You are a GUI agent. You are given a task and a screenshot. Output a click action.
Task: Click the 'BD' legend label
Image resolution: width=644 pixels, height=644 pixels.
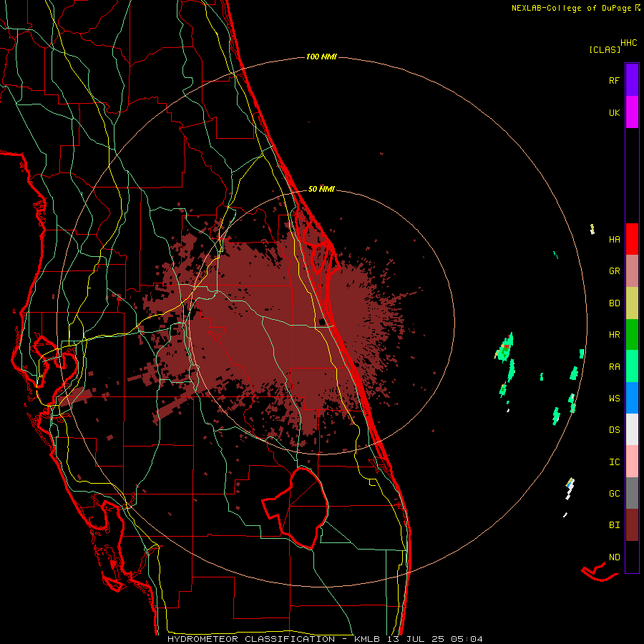[x=614, y=303]
